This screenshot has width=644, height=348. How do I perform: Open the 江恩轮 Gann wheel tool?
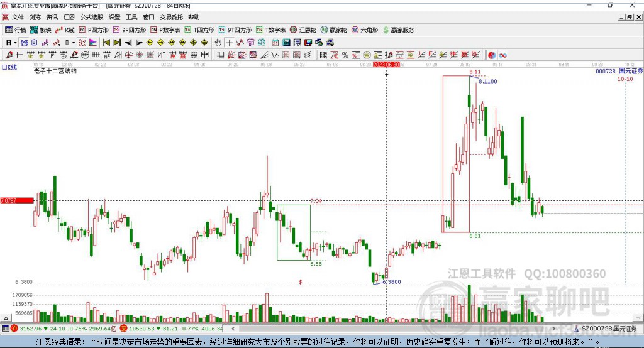(303, 30)
